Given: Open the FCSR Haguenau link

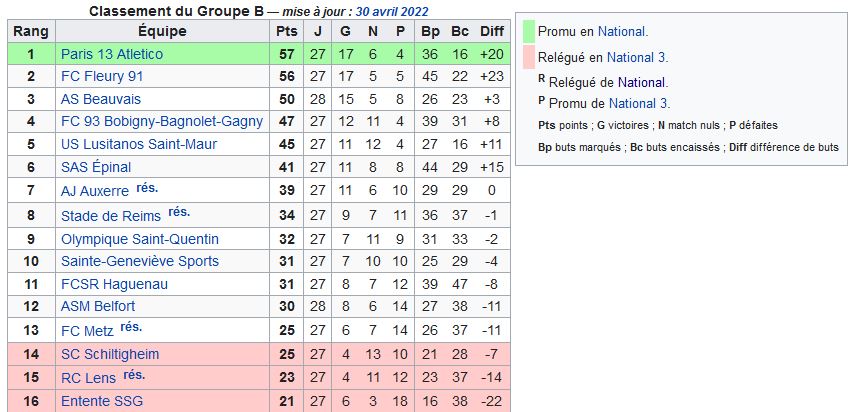Looking at the screenshot, I should 115,284.
